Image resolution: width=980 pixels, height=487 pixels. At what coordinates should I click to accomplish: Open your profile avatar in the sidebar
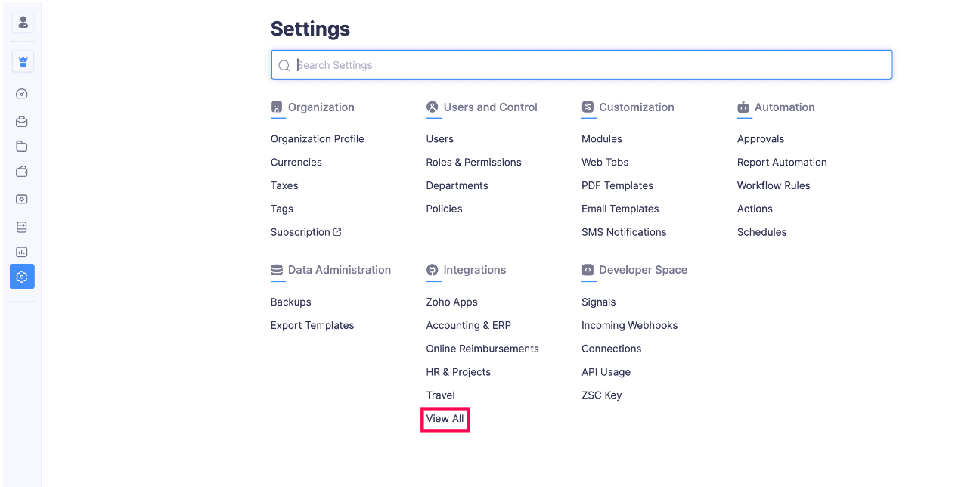[x=22, y=21]
